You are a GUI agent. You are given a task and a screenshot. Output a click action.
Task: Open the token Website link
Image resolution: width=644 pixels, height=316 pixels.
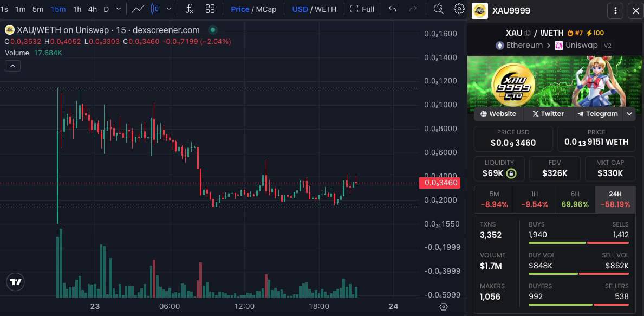499,114
